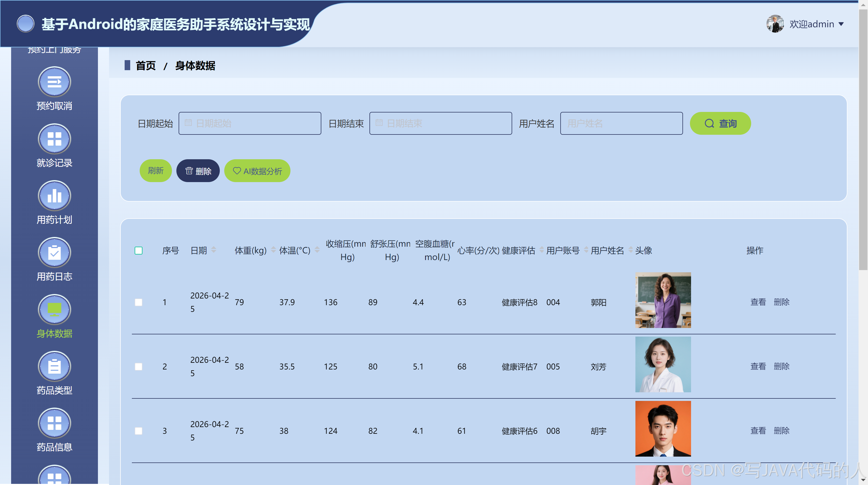Click the 健康评估8 cell
868x485 pixels.
(520, 303)
